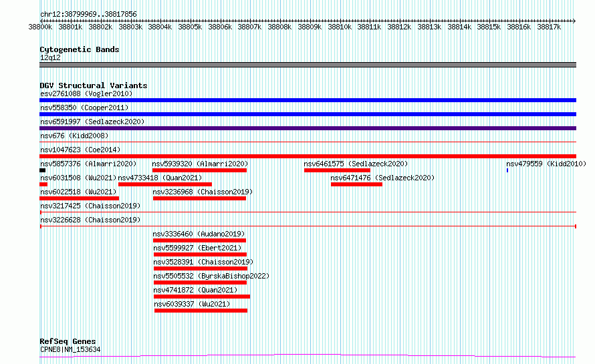Click the chr12:38799969..38817856 position label
Screen dimensions: 595x364
point(88,14)
